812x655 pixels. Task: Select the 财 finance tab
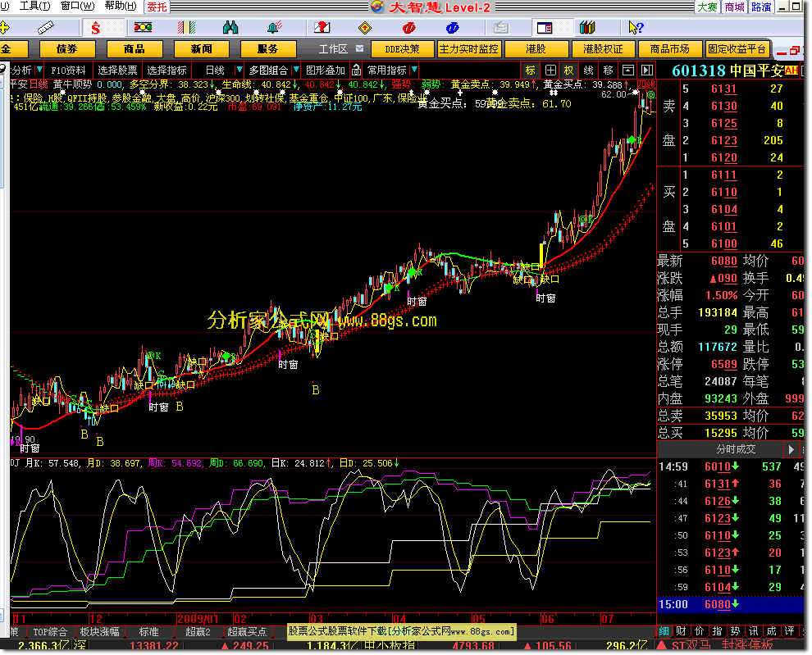click(681, 630)
